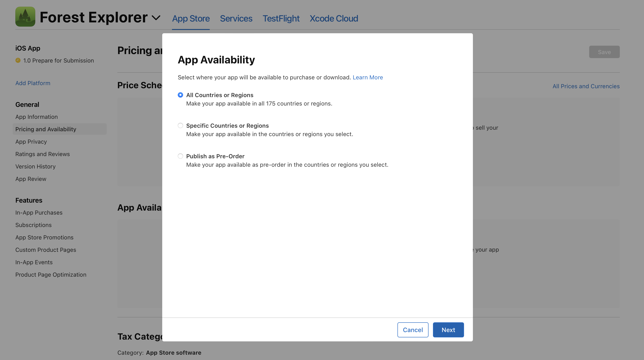The image size is (644, 360).
Task: Choose Specific Countries or Regions option
Action: point(180,125)
